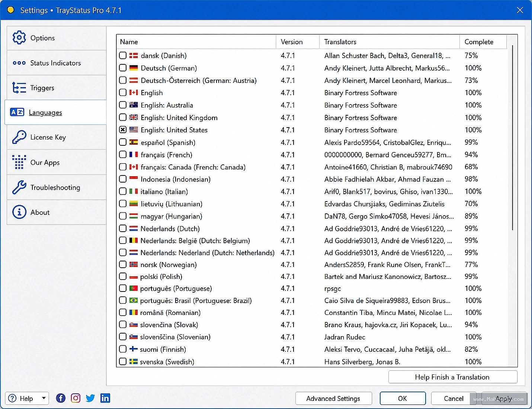The width and height of the screenshot is (532, 409).
Task: Click the License Key key icon
Action: pyautogui.click(x=19, y=137)
